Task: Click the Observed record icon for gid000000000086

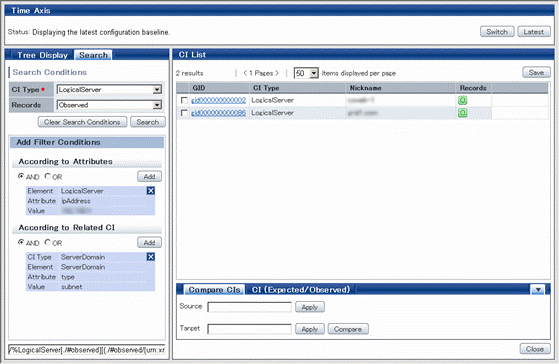Action: (x=462, y=113)
